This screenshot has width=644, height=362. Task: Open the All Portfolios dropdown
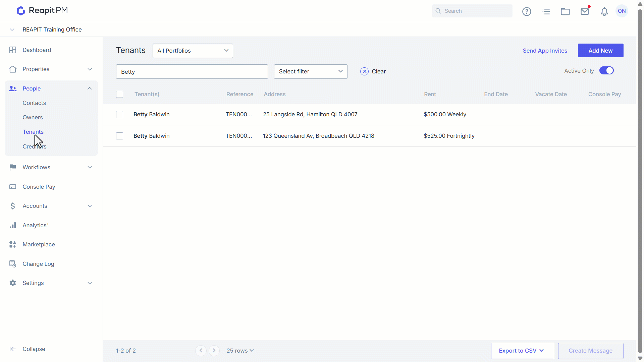coord(193,51)
